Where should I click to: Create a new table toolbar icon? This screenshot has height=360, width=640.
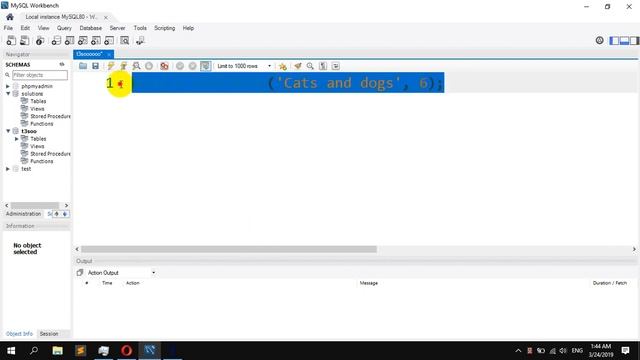coord(69,40)
